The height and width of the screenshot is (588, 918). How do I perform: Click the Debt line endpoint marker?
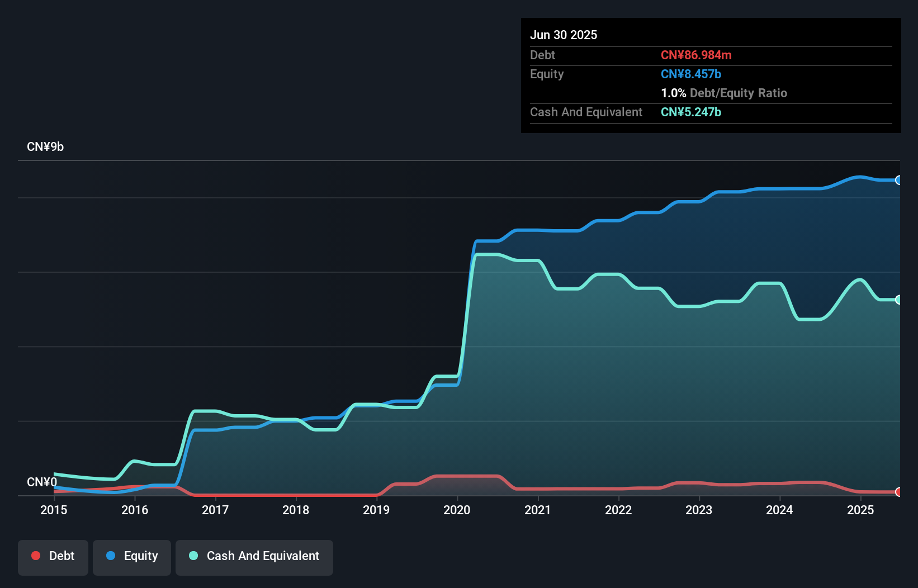coord(898,493)
